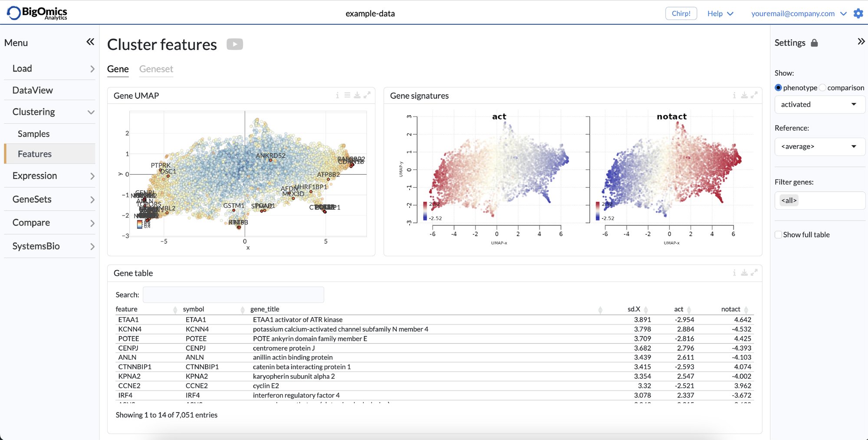The image size is (868, 440).
Task: Collapse the Clustering menu section
Action: [x=49, y=112]
